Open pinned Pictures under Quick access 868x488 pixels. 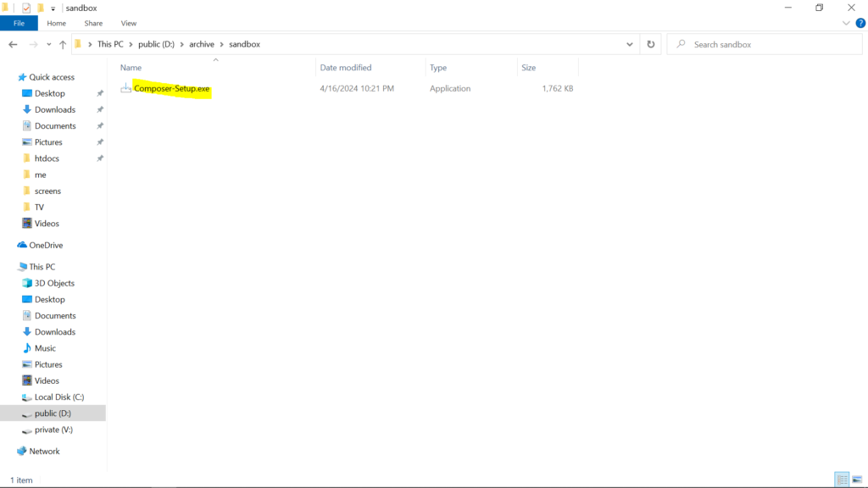48,142
